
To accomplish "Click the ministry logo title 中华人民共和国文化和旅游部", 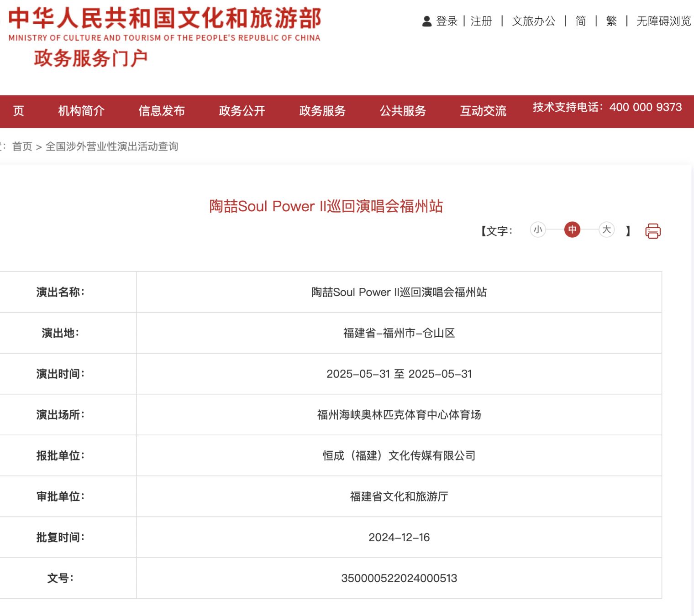I will pyautogui.click(x=165, y=18).
